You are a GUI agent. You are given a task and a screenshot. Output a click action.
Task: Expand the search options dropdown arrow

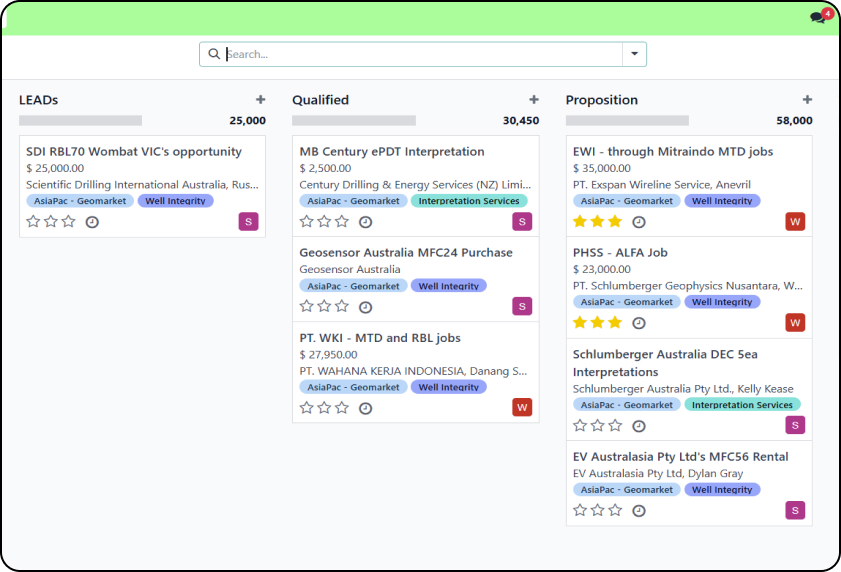click(634, 54)
